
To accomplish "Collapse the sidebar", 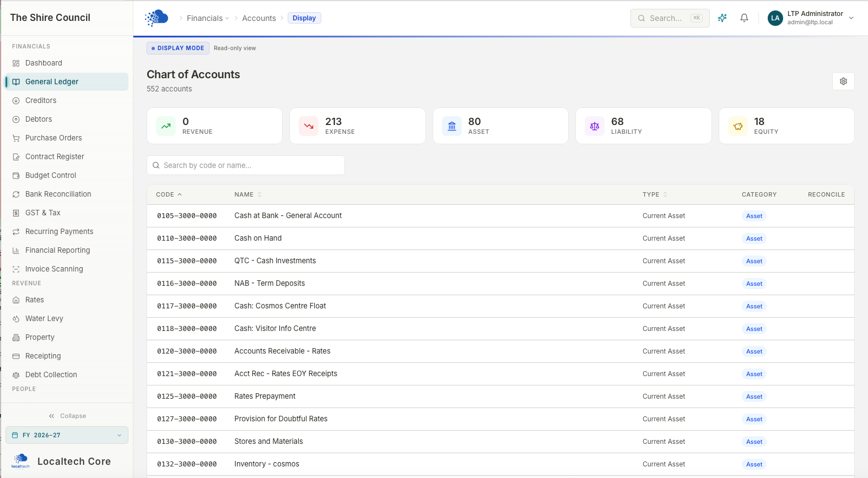I will point(67,416).
